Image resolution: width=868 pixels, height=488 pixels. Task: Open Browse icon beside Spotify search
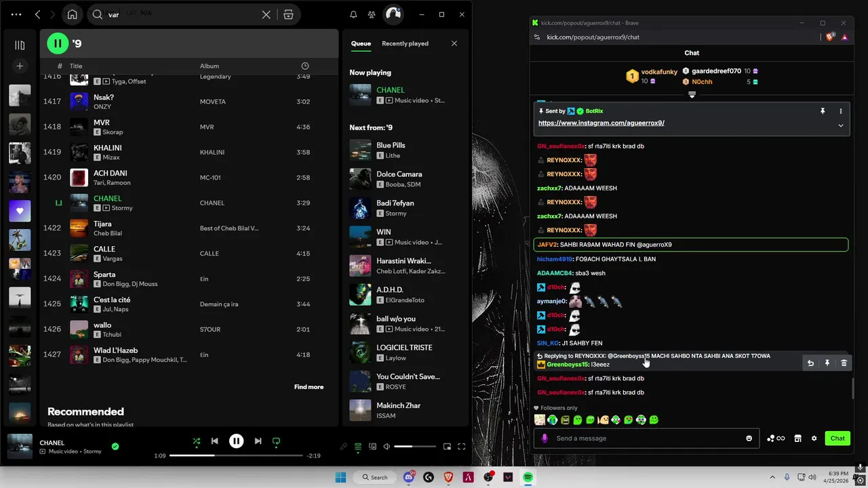[x=288, y=14]
